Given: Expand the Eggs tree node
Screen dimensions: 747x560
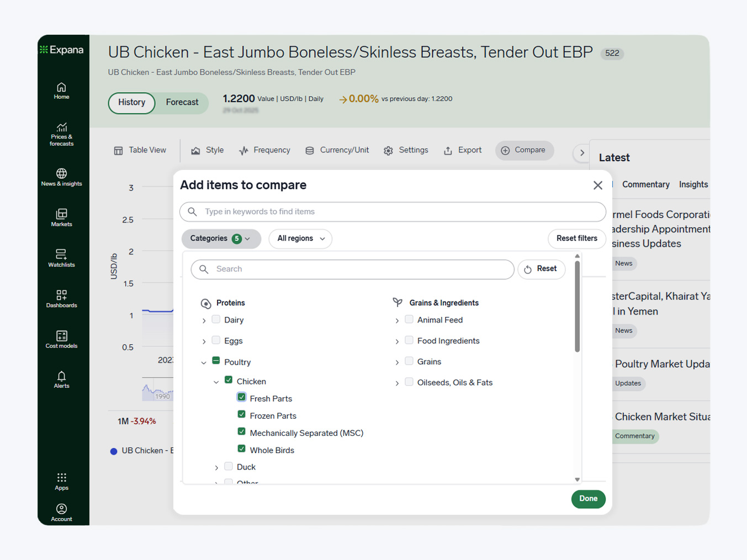Looking at the screenshot, I should click(x=204, y=342).
